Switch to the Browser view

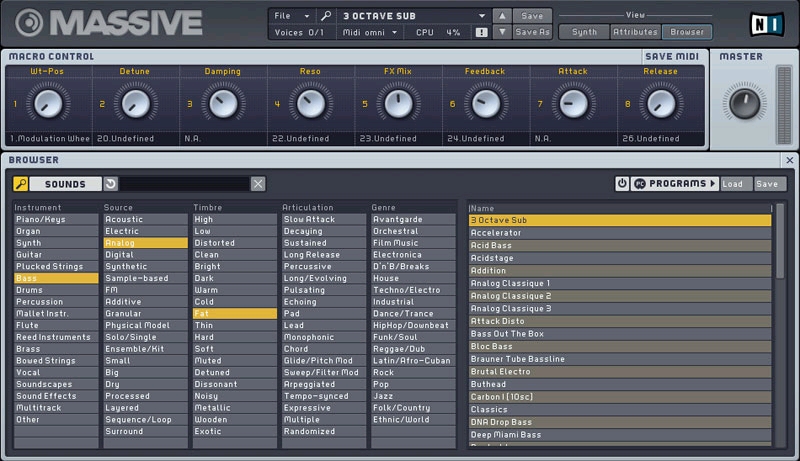pyautogui.click(x=687, y=32)
